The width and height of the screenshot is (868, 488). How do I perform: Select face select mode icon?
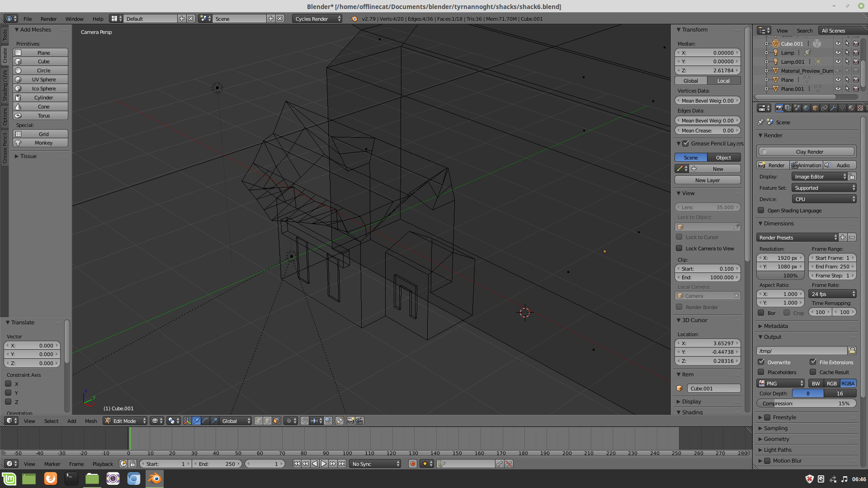click(276, 421)
